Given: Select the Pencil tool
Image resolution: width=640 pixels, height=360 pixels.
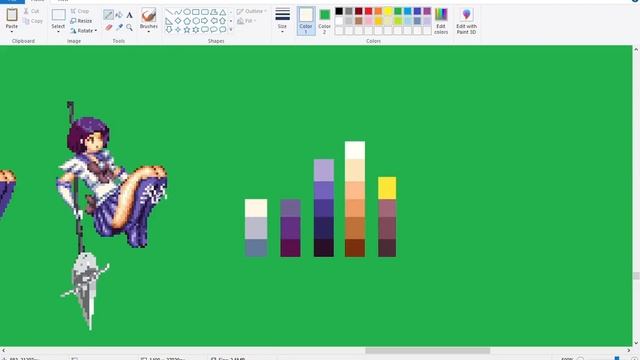Looking at the screenshot, I should (x=108, y=15).
